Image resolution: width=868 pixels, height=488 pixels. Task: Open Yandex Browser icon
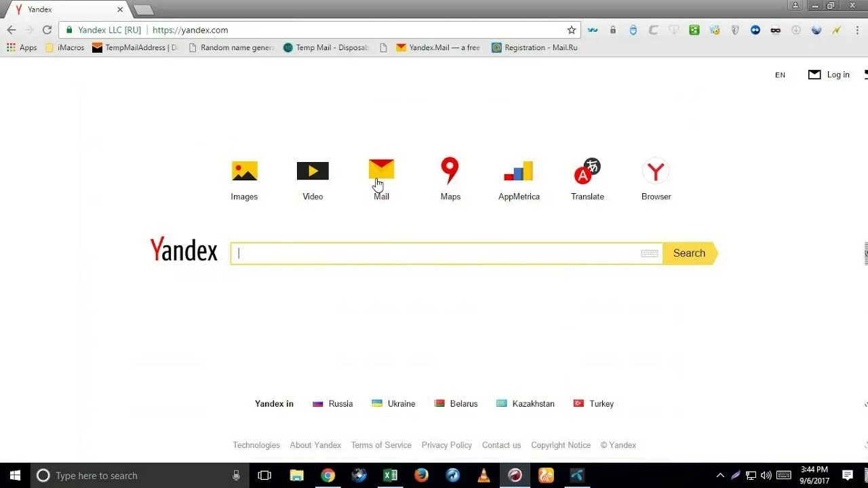point(656,171)
